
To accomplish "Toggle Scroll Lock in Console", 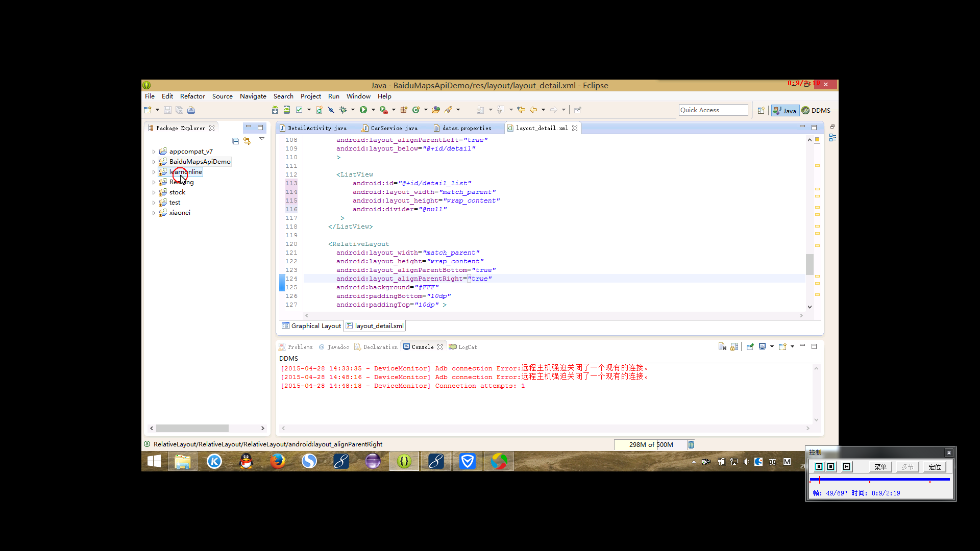I will 734,346.
